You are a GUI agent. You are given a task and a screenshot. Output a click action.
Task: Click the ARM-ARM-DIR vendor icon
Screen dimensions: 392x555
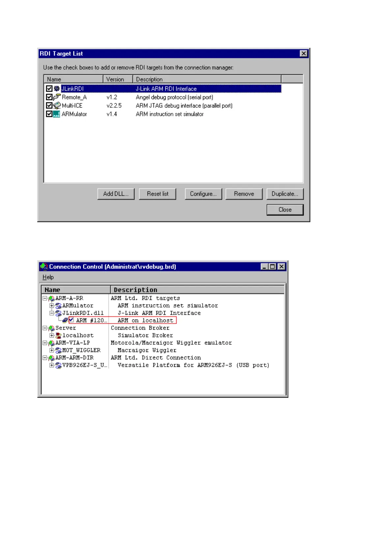[51, 358]
